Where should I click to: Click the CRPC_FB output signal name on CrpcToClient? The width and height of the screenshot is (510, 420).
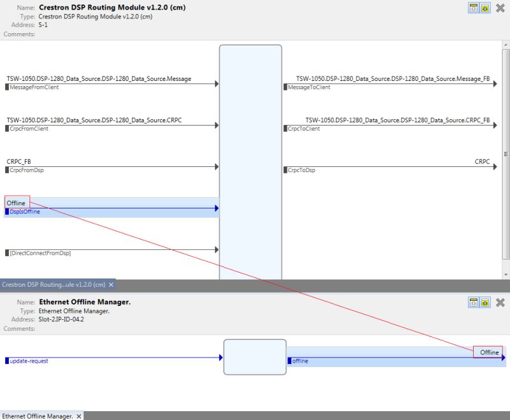click(397, 120)
